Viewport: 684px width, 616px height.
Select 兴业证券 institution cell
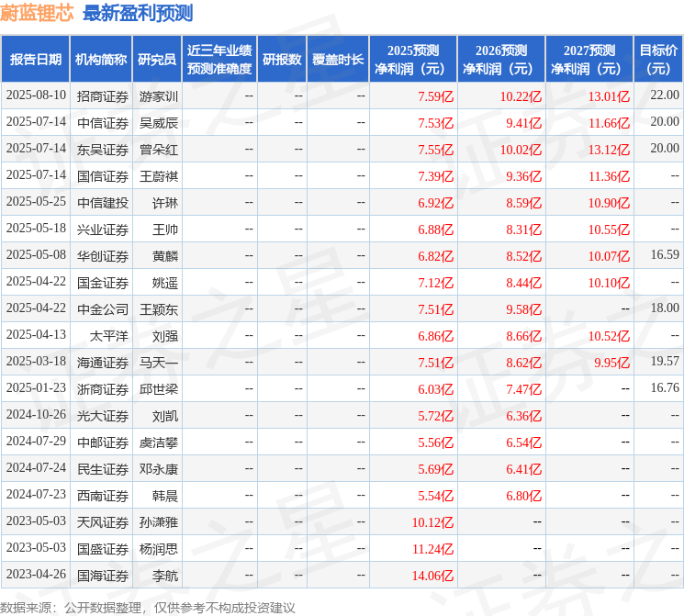103,229
